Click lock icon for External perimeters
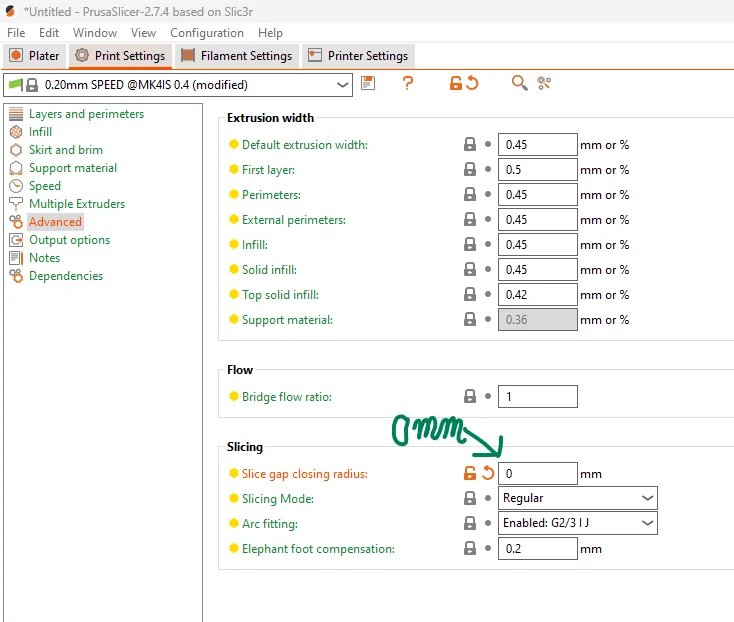Image resolution: width=734 pixels, height=622 pixels. (x=470, y=220)
